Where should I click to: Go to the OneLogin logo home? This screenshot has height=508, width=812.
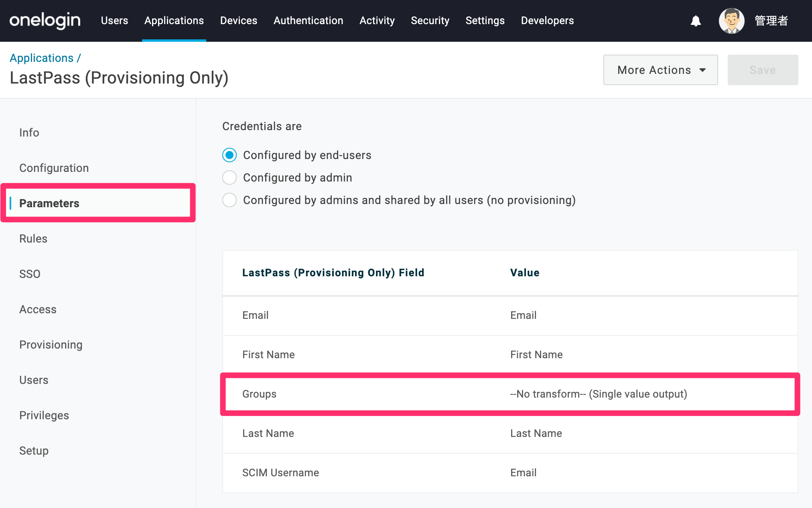coord(45,20)
